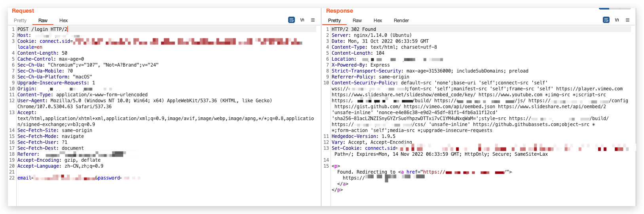Click the "Hedgedoc-Version: 1.9.5" header
The height and width of the screenshot is (214, 644).
363,136
